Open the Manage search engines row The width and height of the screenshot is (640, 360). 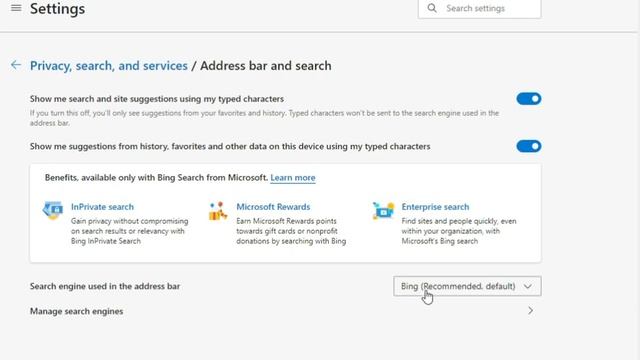285,311
